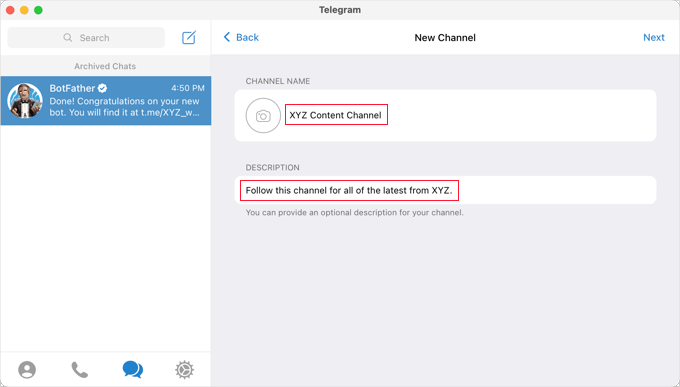Click Next to continue channel creation
The height and width of the screenshot is (387, 680).
coord(654,37)
